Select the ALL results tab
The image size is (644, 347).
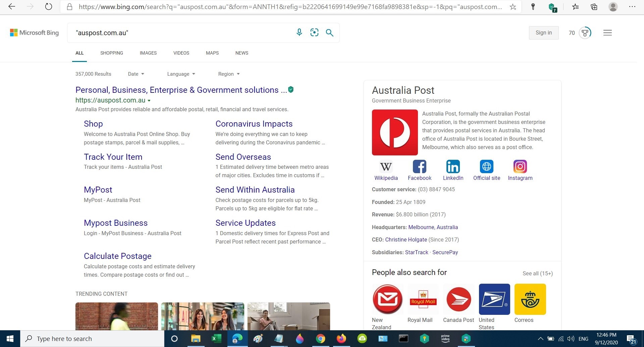(79, 53)
